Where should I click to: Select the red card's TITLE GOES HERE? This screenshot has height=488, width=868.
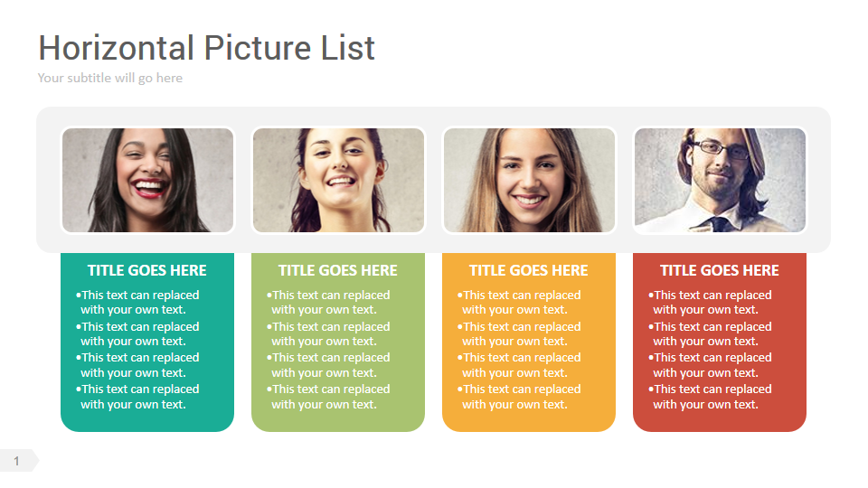click(x=720, y=270)
